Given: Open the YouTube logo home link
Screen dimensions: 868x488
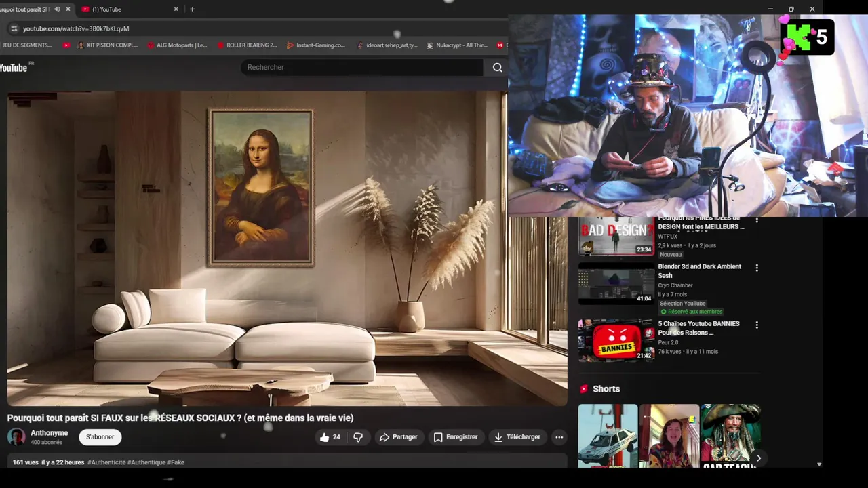Looking at the screenshot, I should click(14, 68).
